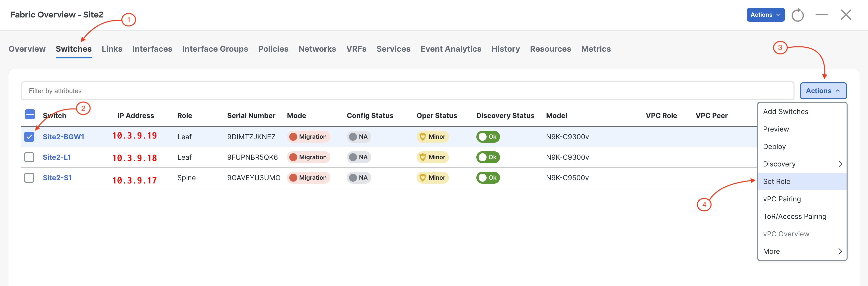Screen dimensions: 868x286
Task: Switch to the Policies tab
Action: [x=273, y=49]
